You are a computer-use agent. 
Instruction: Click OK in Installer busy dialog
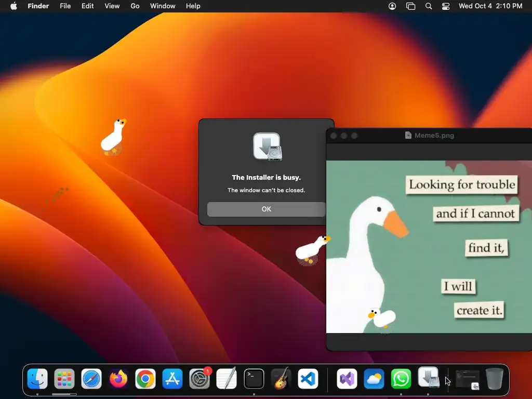pos(267,209)
